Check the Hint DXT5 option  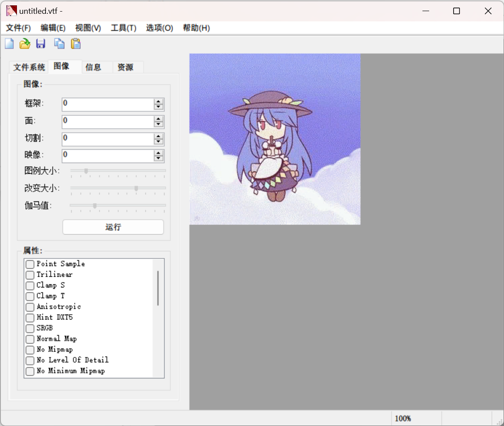click(x=30, y=318)
